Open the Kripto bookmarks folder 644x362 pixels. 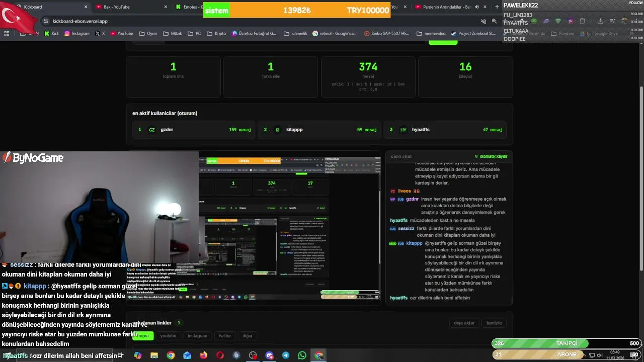coord(216,34)
